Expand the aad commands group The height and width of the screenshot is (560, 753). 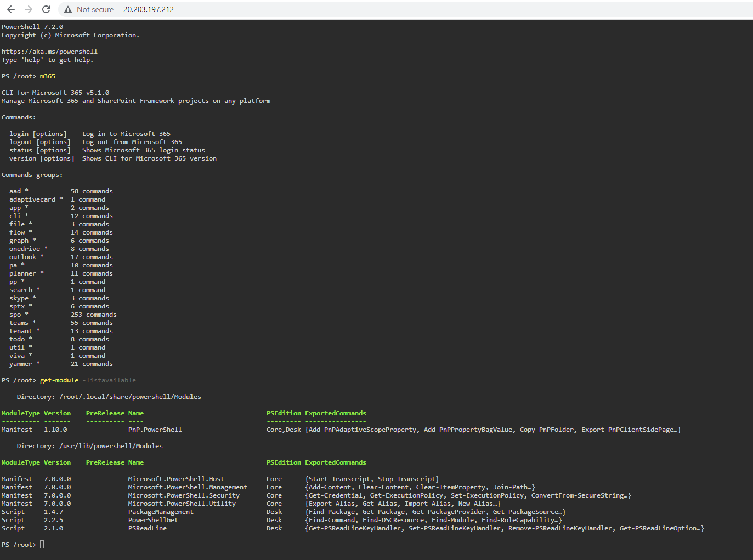click(x=15, y=191)
